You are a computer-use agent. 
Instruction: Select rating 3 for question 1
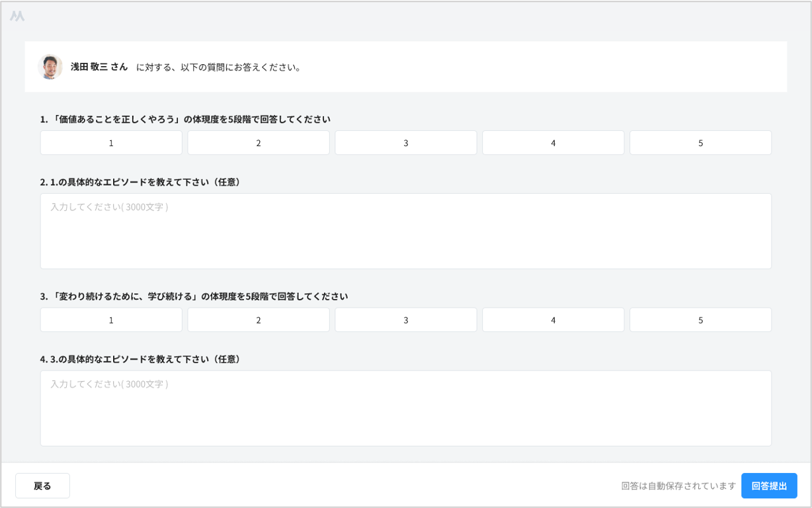coord(406,143)
